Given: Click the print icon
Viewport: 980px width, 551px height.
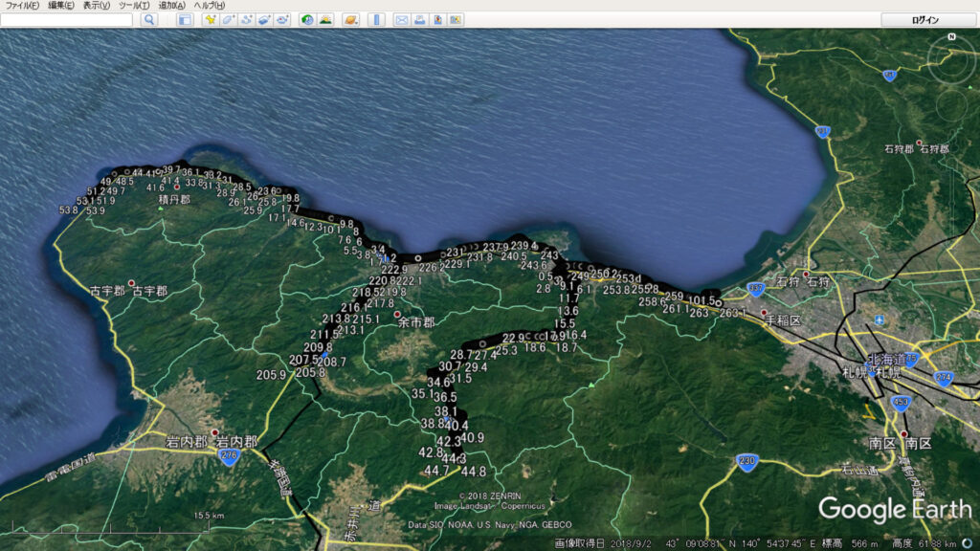Looking at the screenshot, I should click(419, 19).
